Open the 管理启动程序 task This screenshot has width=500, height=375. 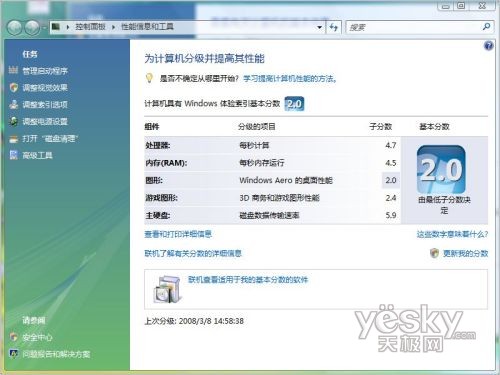click(x=45, y=71)
